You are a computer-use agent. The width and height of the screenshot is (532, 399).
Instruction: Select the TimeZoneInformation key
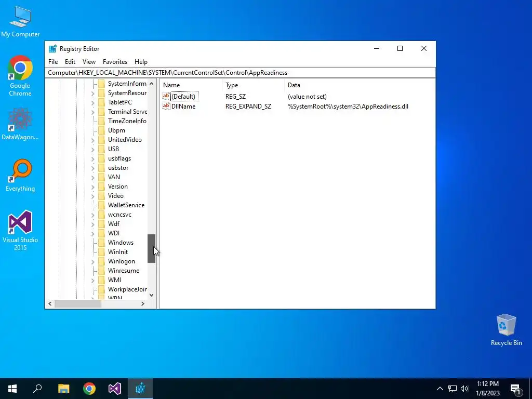pos(127,121)
